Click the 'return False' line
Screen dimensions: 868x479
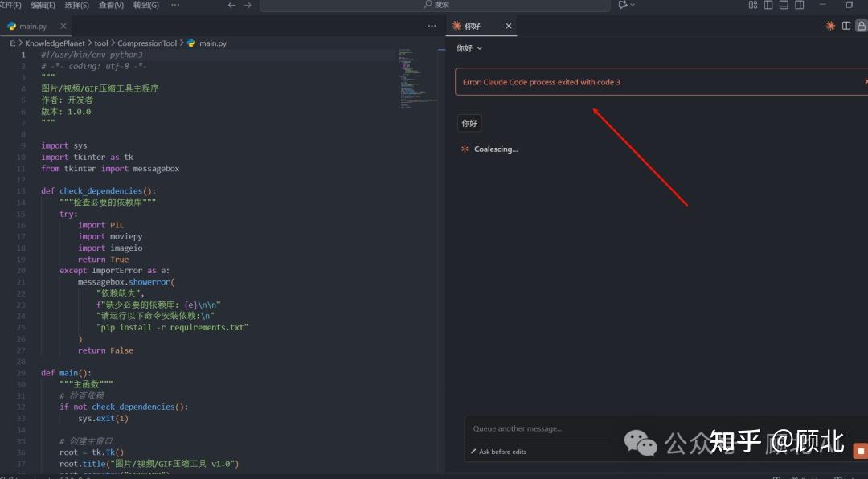(x=106, y=350)
